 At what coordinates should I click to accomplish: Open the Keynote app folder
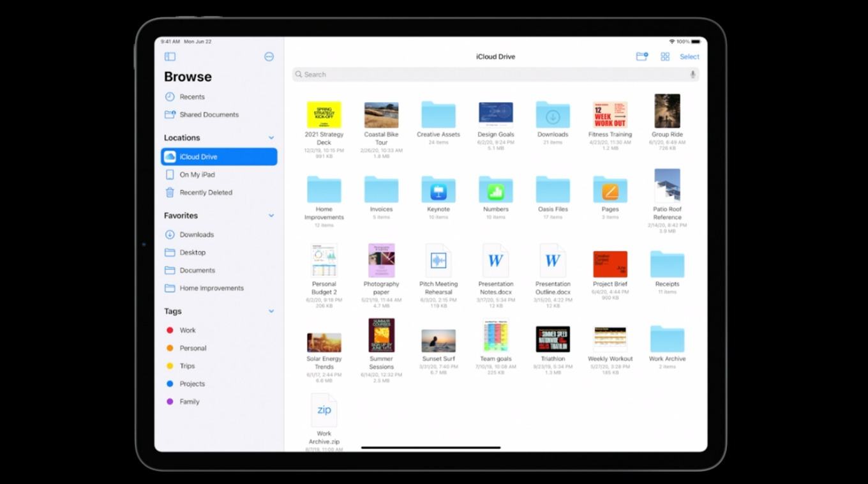pos(438,190)
